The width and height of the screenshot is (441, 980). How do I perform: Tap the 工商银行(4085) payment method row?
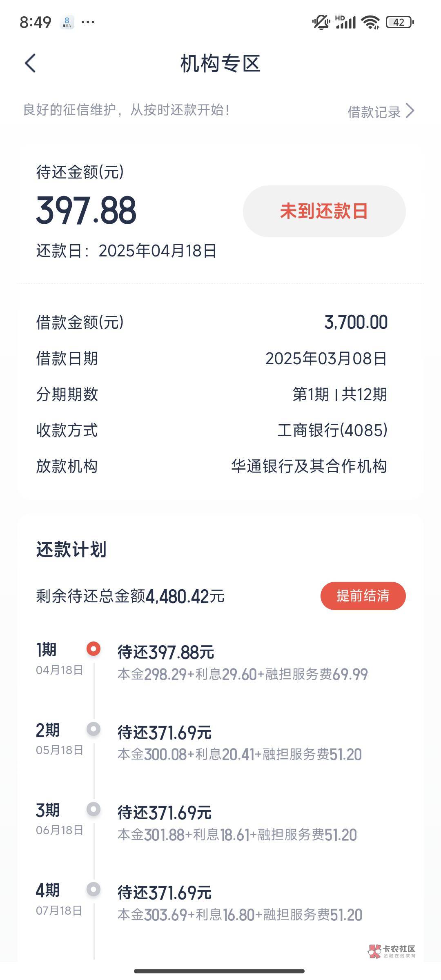(332, 430)
